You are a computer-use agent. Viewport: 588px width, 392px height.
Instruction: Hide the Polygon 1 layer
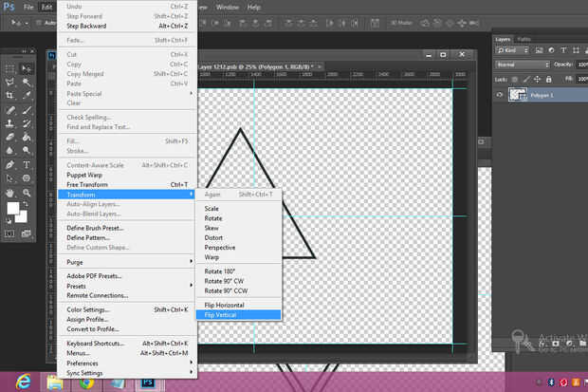coord(500,95)
